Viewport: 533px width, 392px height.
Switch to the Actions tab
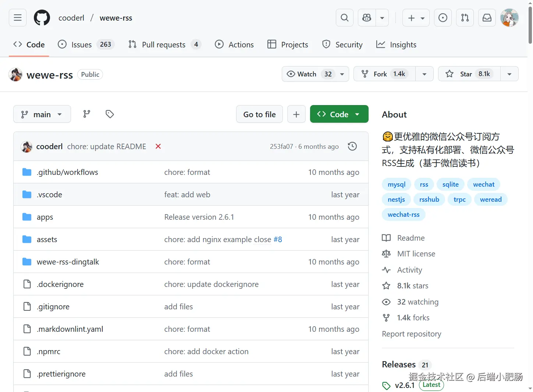[234, 44]
